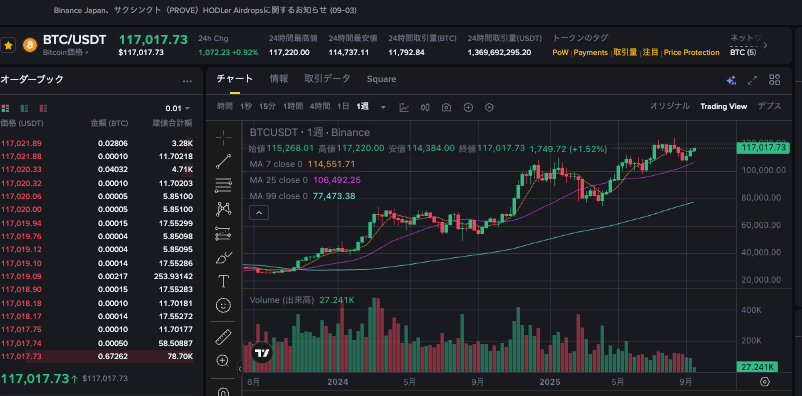Click the AI sparkle icon
This screenshot has width=802, height=396.
click(731, 80)
